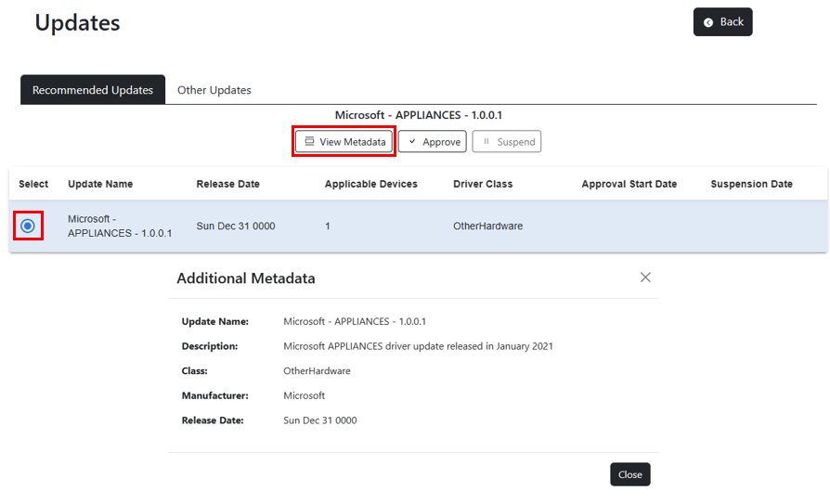Click the Update Name column header
This screenshot has height=504, width=830.
tap(100, 184)
